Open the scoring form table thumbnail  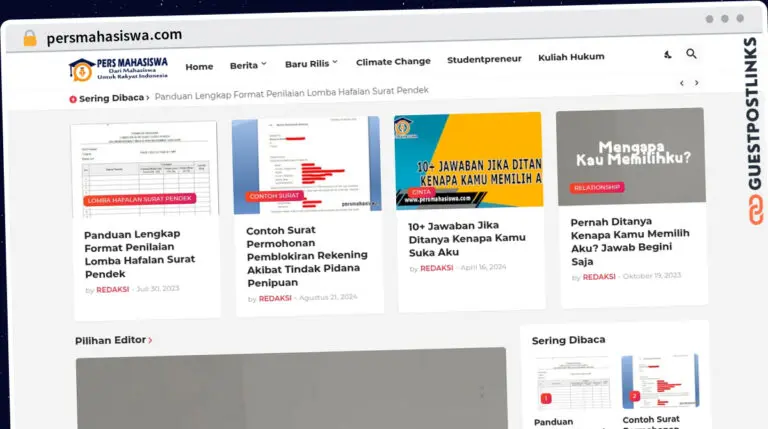point(144,169)
